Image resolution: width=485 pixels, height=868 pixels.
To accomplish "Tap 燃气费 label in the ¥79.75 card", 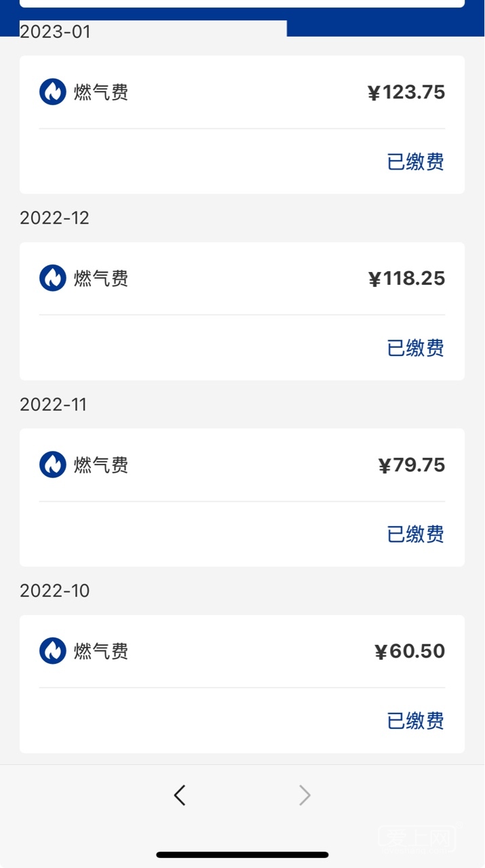I will coord(101,465).
